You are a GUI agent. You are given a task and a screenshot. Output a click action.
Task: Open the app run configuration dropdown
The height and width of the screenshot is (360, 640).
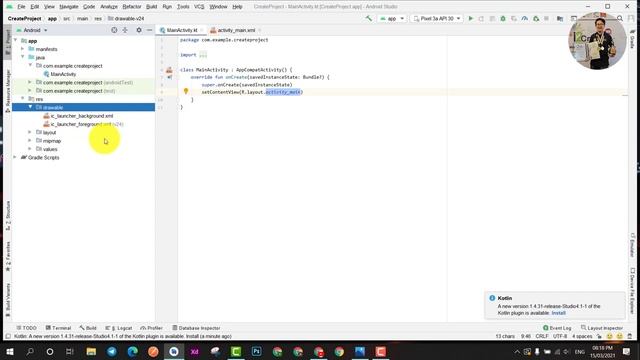point(391,18)
